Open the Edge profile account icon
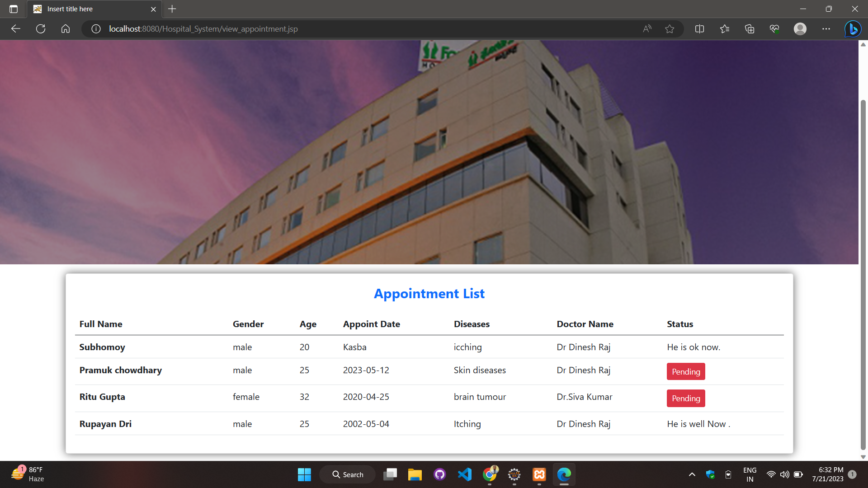The width and height of the screenshot is (868, 488). click(800, 28)
